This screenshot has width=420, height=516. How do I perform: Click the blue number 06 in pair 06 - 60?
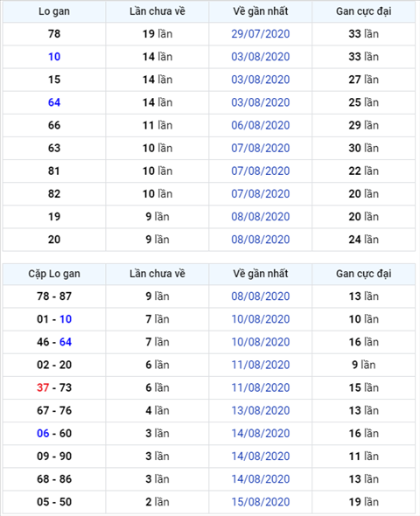tap(43, 434)
